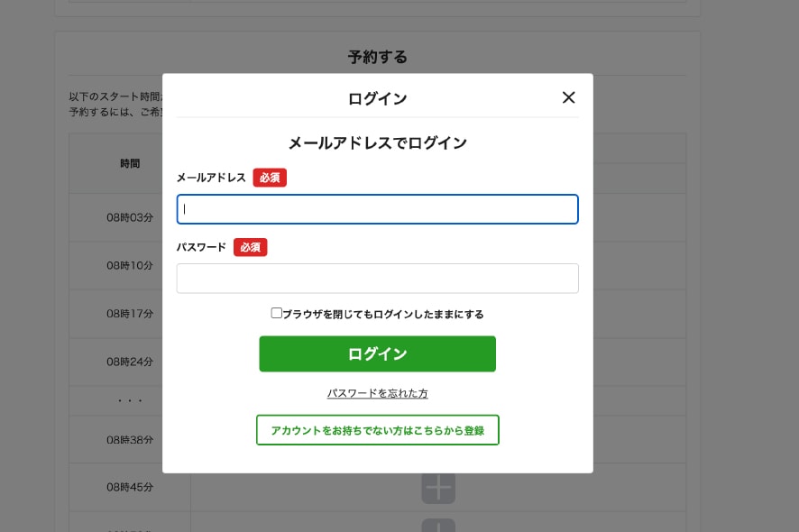Viewport: 799px width, 532px height.
Task: Close the ログイン dialog with the X
Action: click(568, 97)
